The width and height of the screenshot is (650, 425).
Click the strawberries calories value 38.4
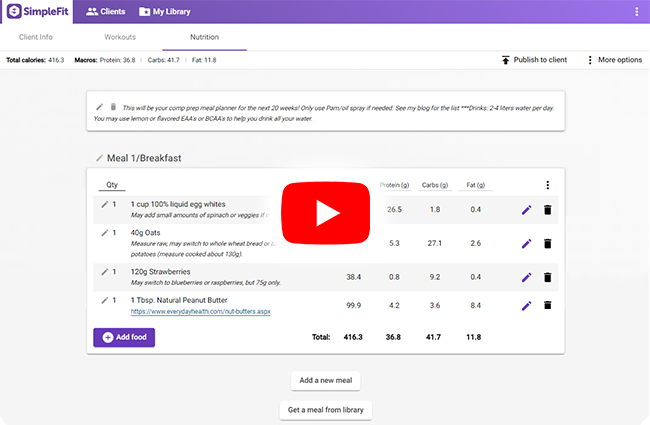(x=354, y=277)
